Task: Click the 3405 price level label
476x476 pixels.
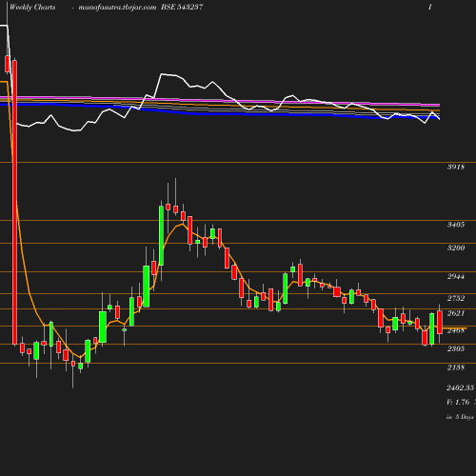Action: (x=456, y=225)
